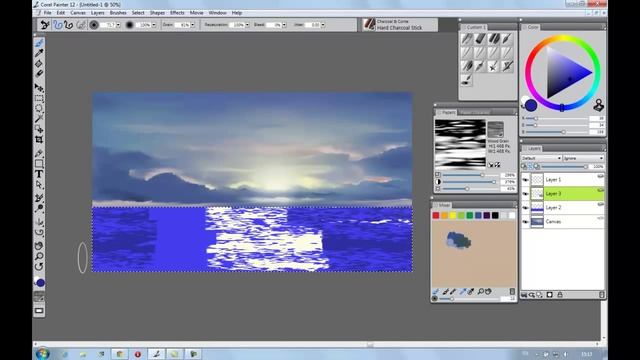Select the Lasso tool
Viewport: 640px width, 360px height.
click(x=39, y=109)
